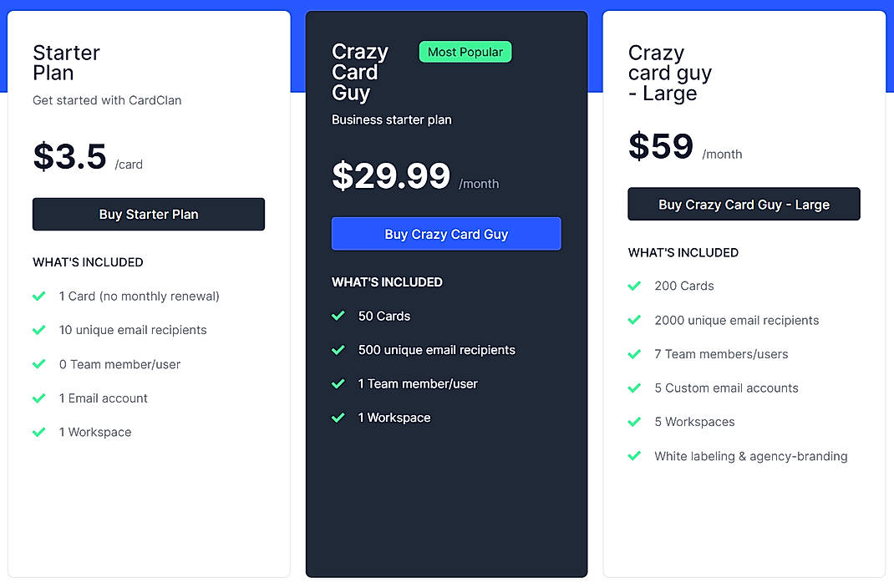Select the checkmark beside "0 Team member/user"
This screenshot has width=894, height=588.
(38, 364)
